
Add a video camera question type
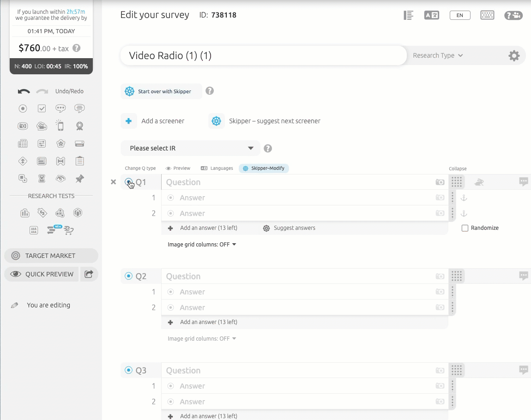point(42,126)
